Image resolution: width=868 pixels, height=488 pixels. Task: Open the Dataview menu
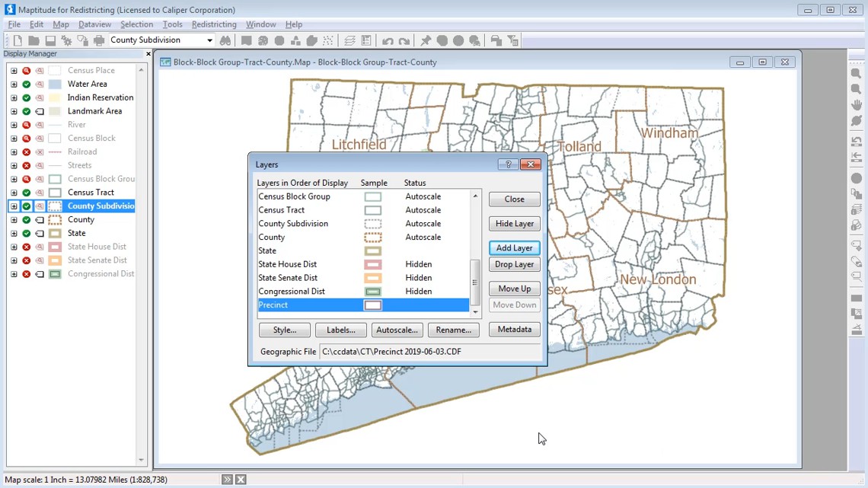click(x=94, y=24)
